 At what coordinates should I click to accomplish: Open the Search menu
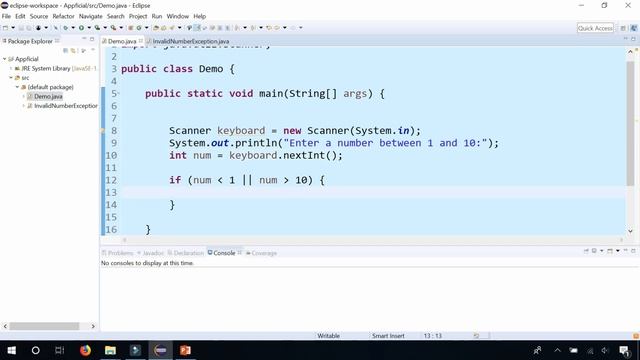point(116,16)
